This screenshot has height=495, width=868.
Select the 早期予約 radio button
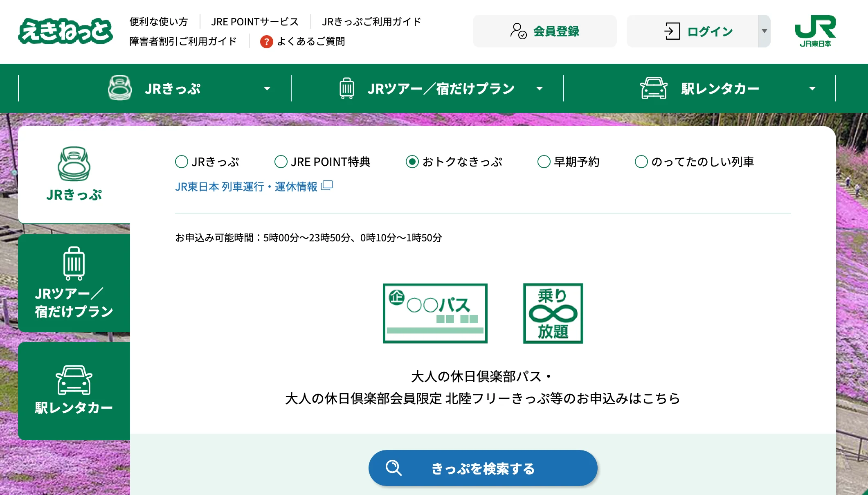tap(544, 162)
